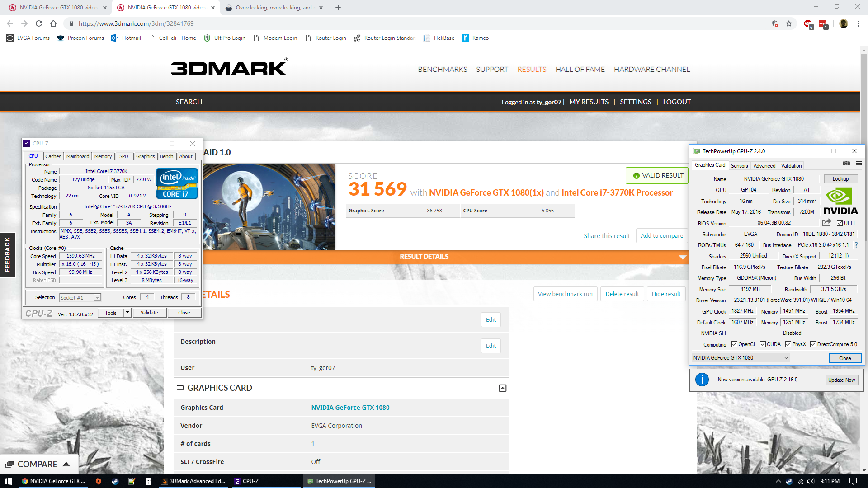Click the browser address bar
The height and width of the screenshot is (488, 868).
click(416, 23)
